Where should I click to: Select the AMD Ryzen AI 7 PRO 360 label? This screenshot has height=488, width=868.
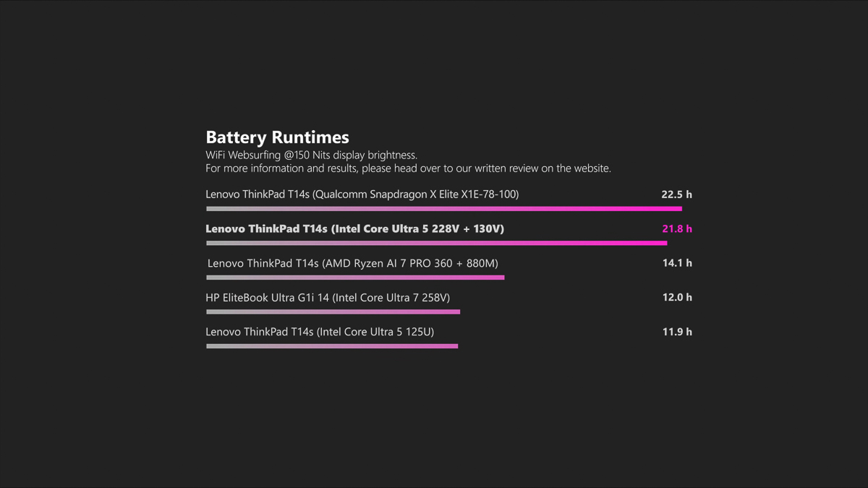352,263
